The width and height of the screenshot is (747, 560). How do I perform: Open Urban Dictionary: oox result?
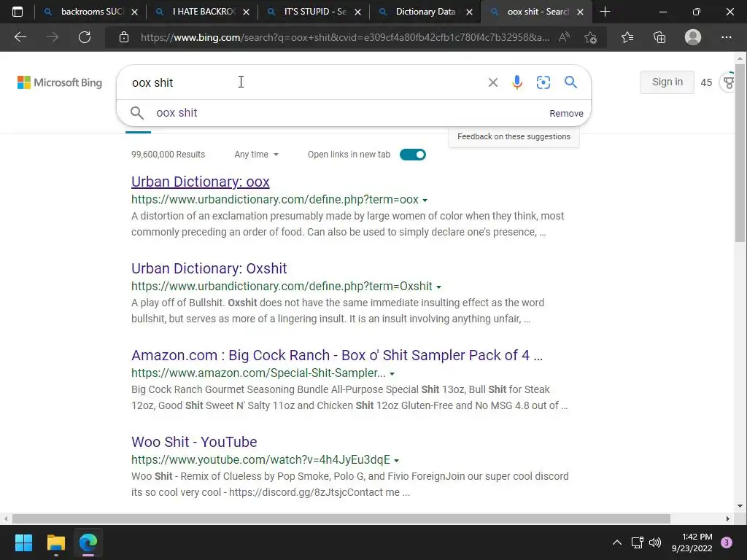click(x=200, y=182)
